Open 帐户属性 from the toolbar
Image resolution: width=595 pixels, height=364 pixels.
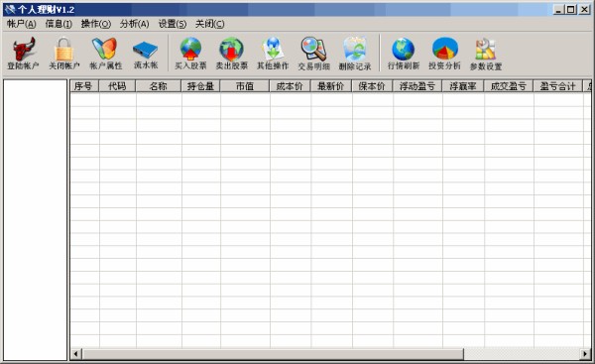[x=105, y=54]
